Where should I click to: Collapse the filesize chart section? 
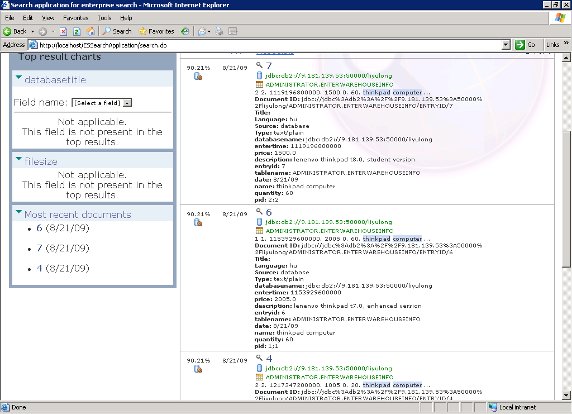(x=19, y=159)
